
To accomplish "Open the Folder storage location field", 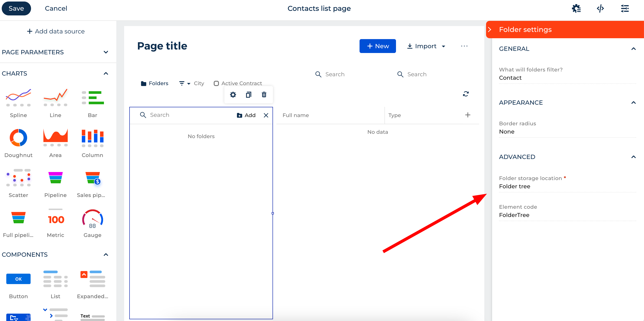I will click(x=567, y=186).
